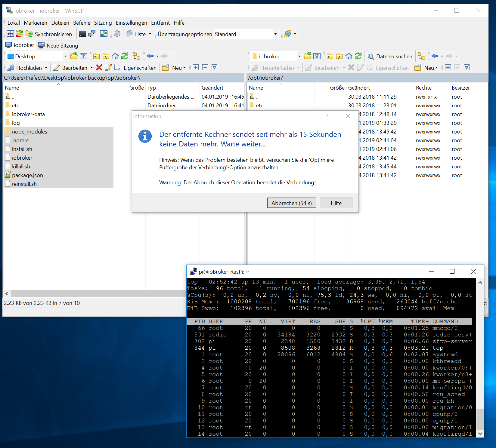Click the Hilfe button in dialog
Screen dimensions: 496x448
tap(336, 203)
